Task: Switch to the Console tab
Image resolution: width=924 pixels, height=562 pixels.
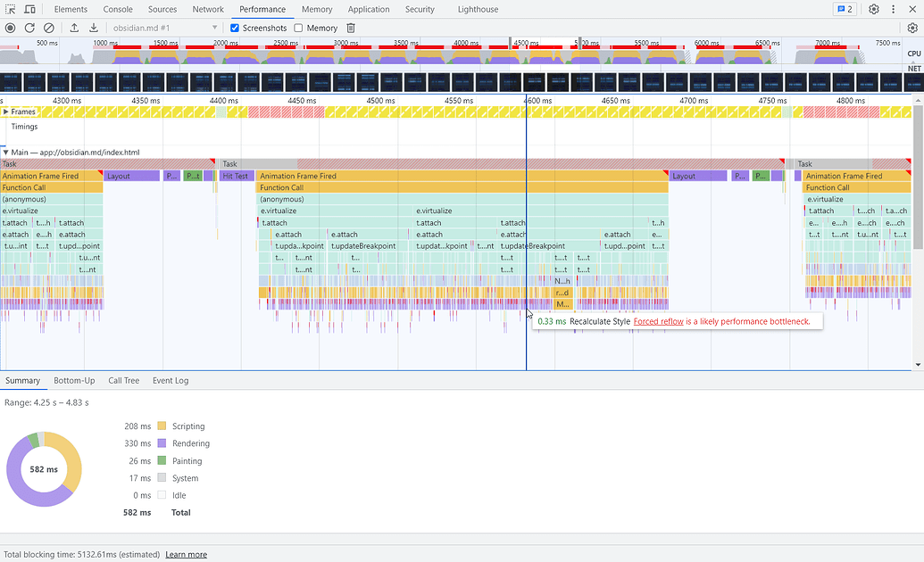Action: pyautogui.click(x=118, y=10)
